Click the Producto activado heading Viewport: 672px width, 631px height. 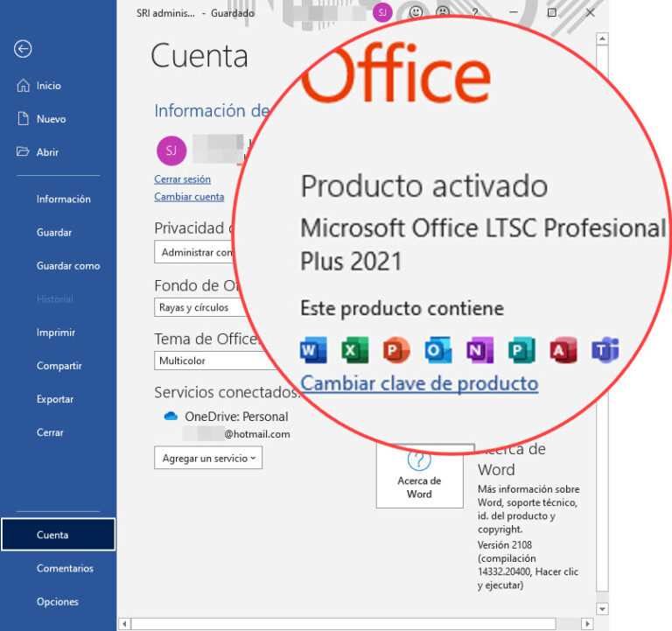click(x=424, y=186)
